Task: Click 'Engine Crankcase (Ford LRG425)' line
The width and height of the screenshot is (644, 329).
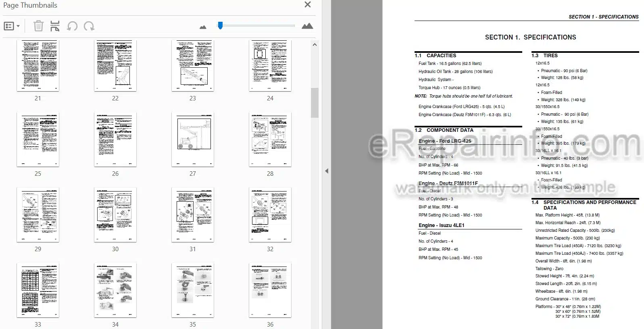Action: pyautogui.click(x=462, y=107)
